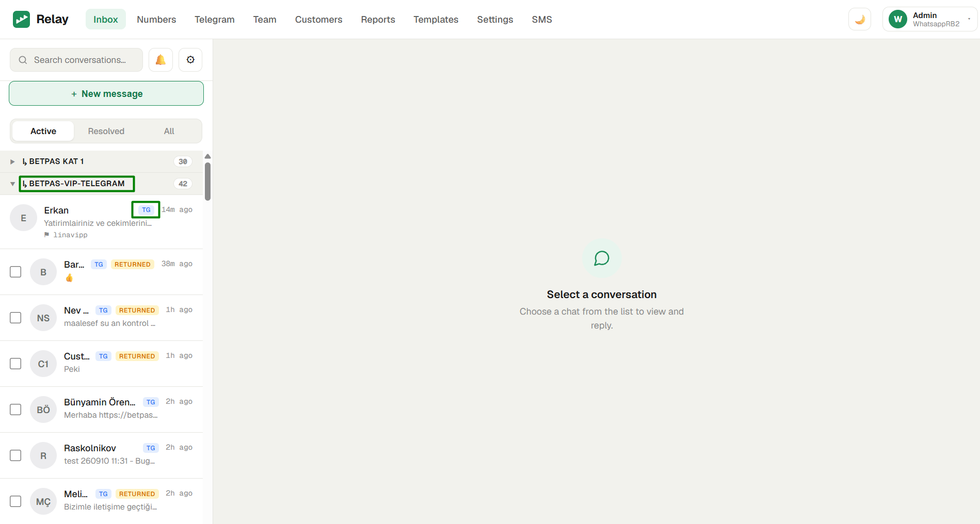Open the Telegram navigation item
This screenshot has width=980, height=524.
215,19
